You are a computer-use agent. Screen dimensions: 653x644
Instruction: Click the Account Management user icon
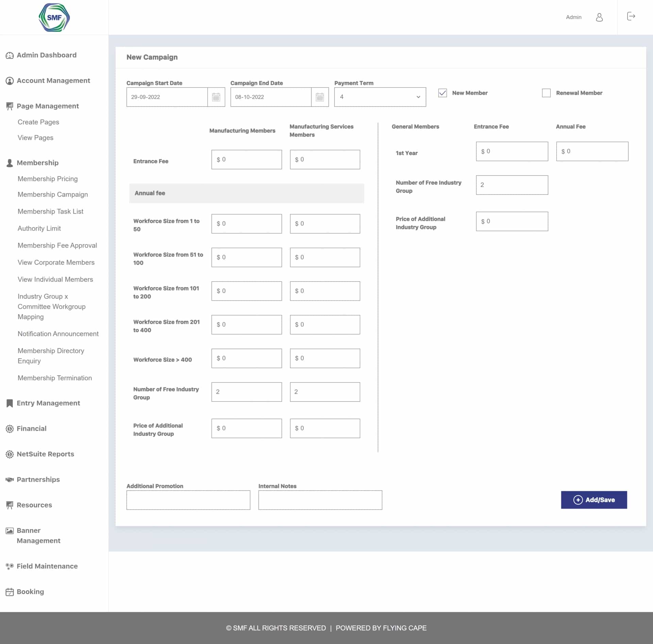coord(10,81)
